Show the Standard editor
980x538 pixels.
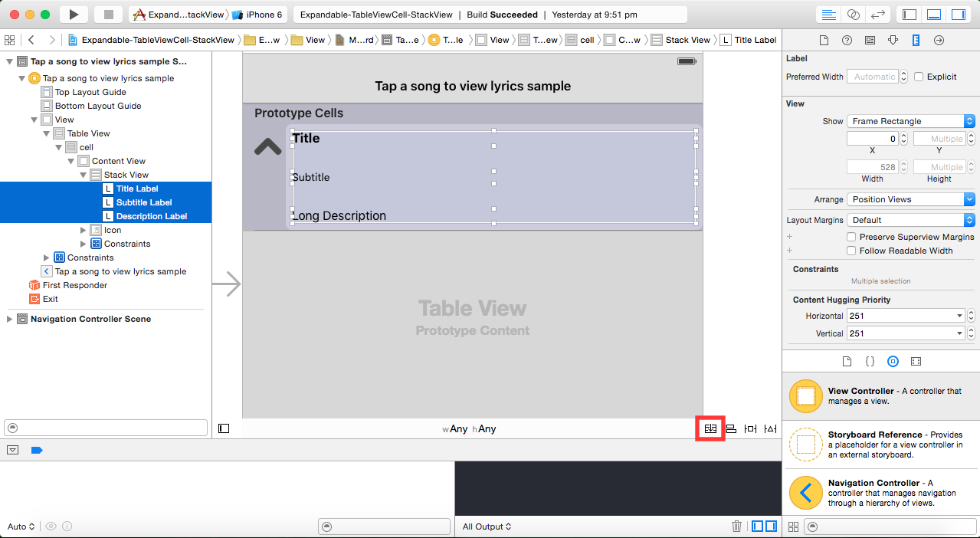click(829, 15)
